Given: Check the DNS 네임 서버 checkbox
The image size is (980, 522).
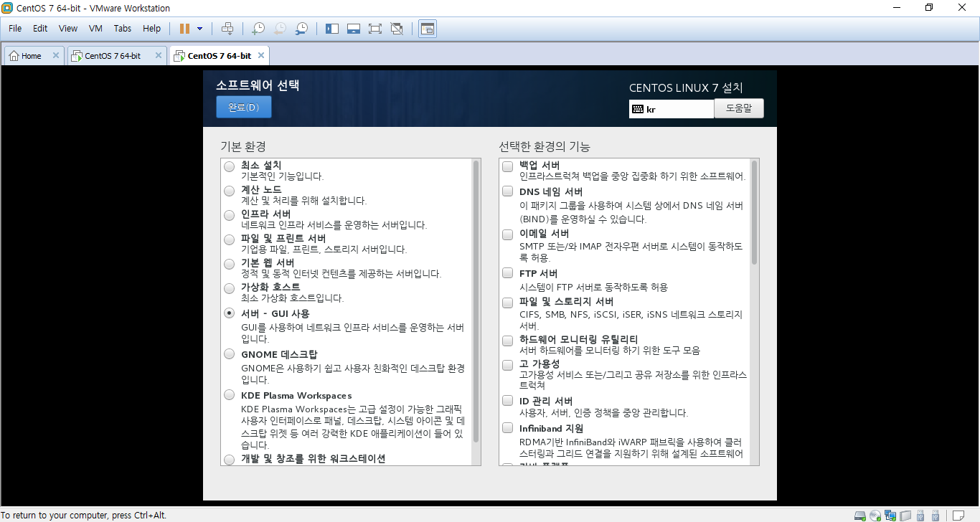Looking at the screenshot, I should [507, 191].
